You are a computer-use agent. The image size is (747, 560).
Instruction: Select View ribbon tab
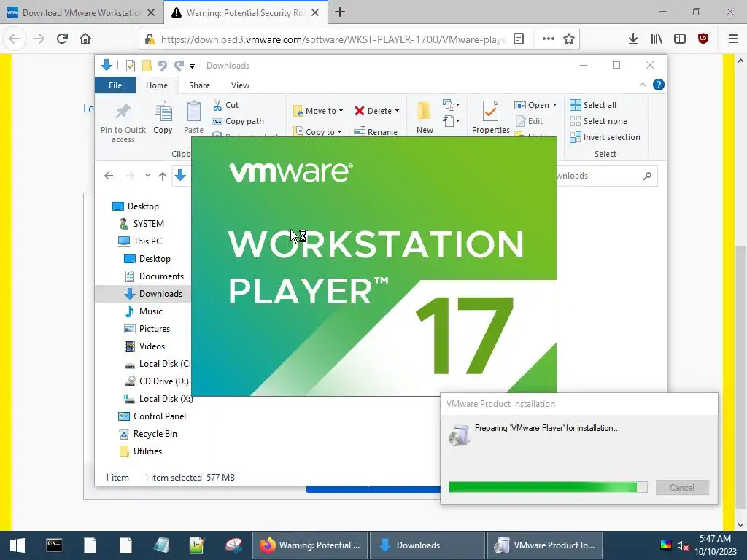(240, 85)
